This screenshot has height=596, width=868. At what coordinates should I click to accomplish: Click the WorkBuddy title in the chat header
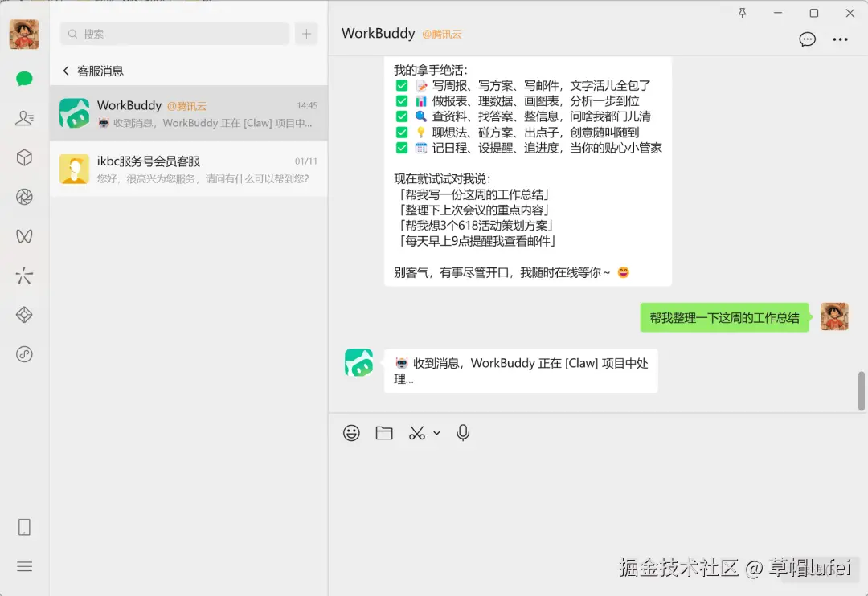pos(378,33)
